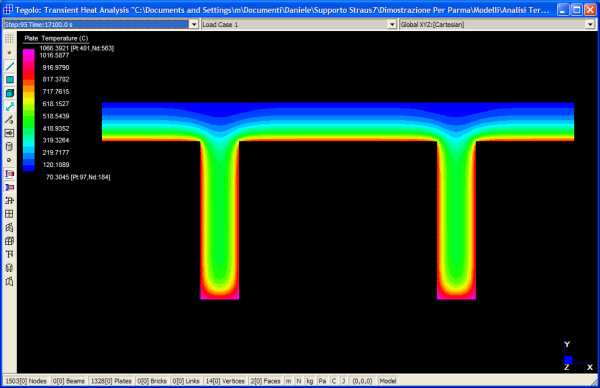Click the Plates count in status bar
This screenshot has width=600, height=388.
[x=111, y=381]
